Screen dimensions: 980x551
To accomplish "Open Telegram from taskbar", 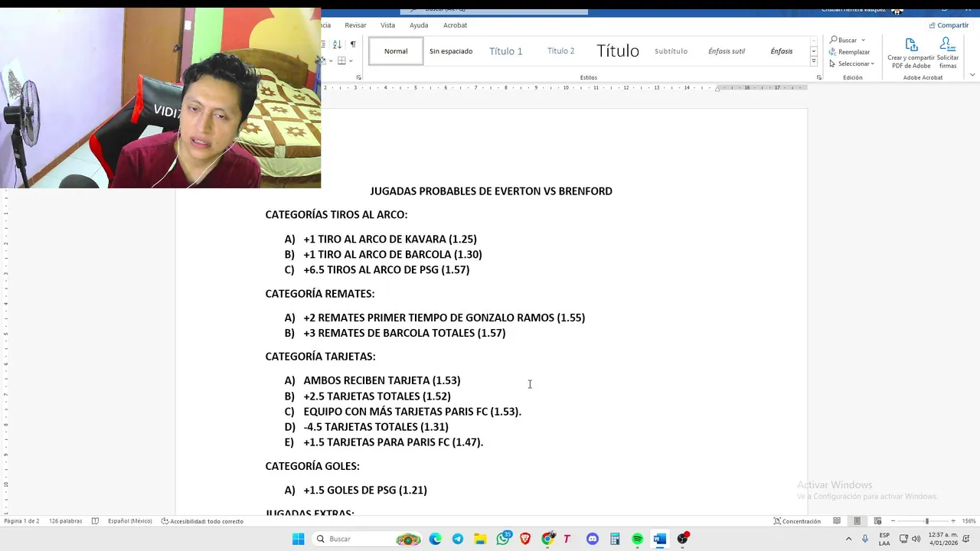I will (x=458, y=539).
